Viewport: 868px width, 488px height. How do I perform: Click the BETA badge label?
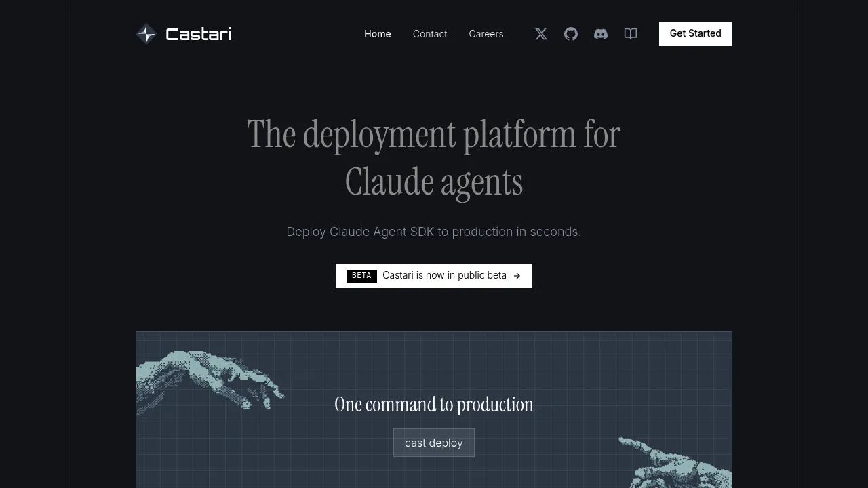coord(361,276)
